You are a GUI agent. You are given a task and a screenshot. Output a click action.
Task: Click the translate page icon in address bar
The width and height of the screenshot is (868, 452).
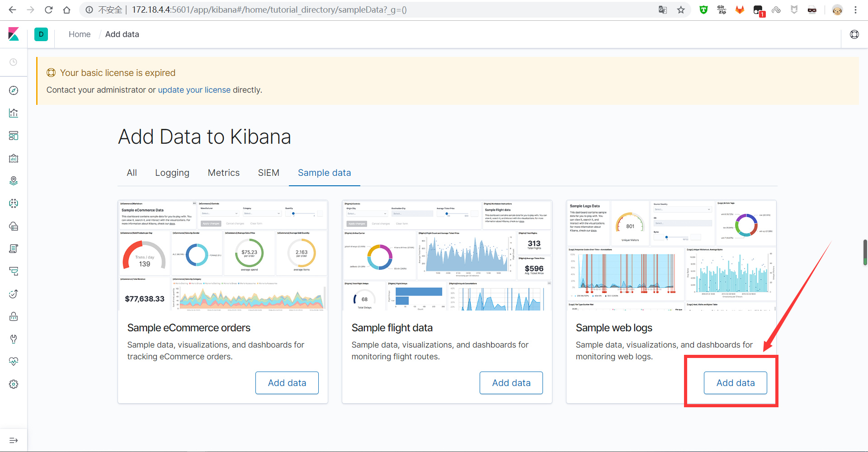pyautogui.click(x=663, y=10)
